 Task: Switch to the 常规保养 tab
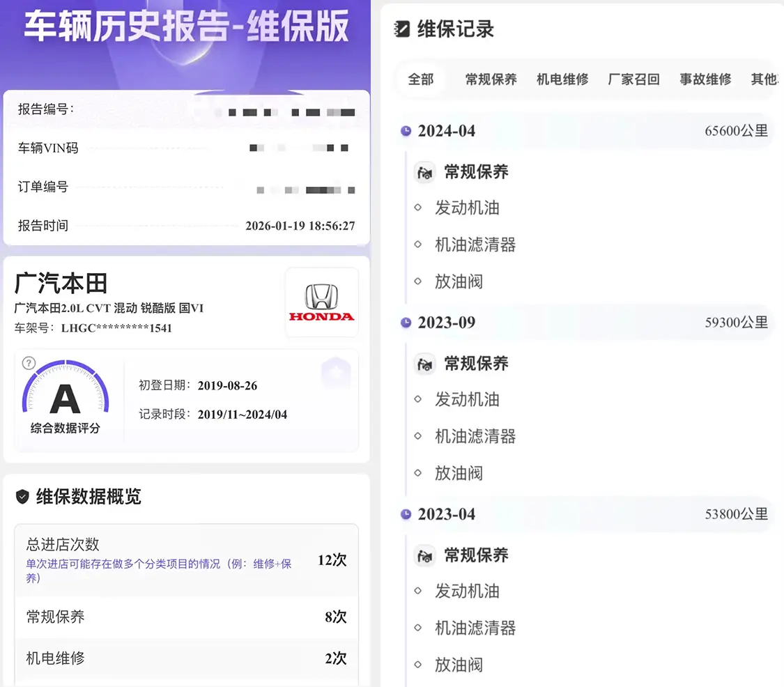tap(491, 79)
